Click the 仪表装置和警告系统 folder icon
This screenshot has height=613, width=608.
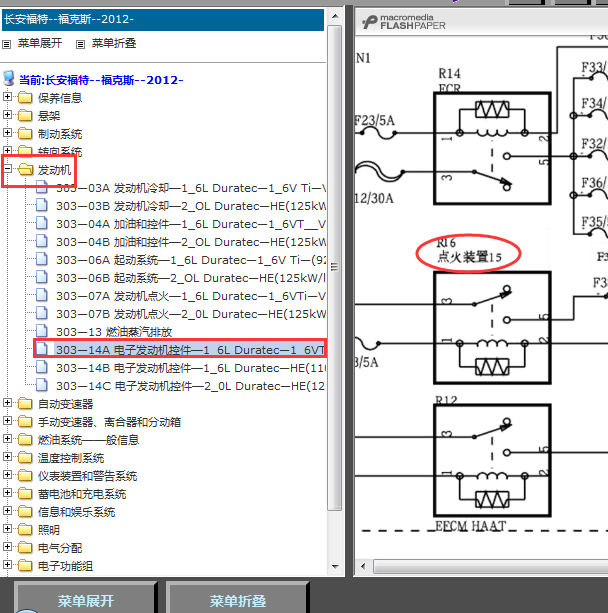pyautogui.click(x=25, y=475)
